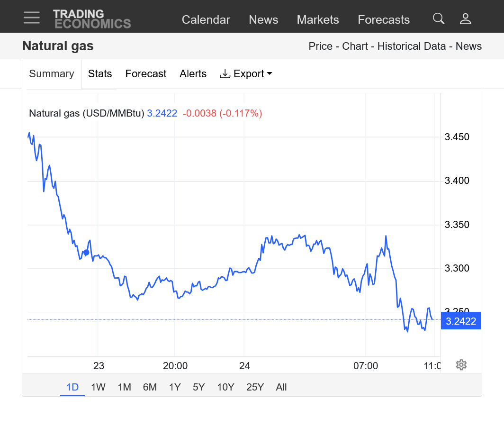Switch to the Stats tab
504x427 pixels.
coord(100,74)
